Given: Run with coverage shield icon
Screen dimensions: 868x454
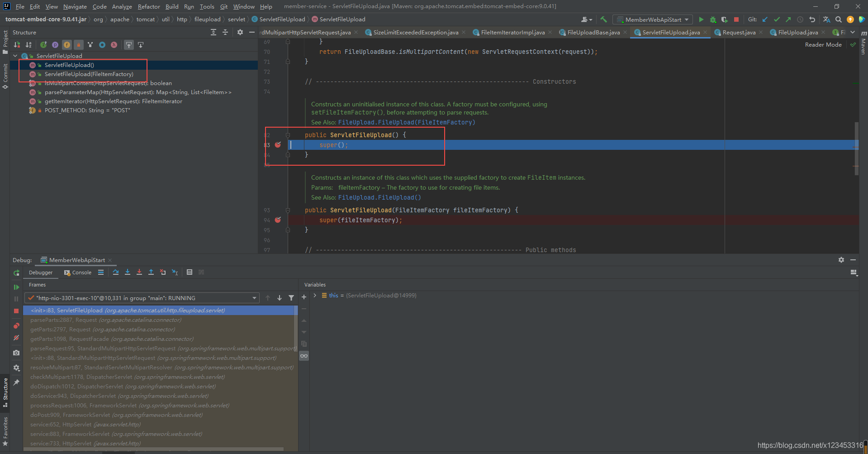Looking at the screenshot, I should tap(725, 19).
